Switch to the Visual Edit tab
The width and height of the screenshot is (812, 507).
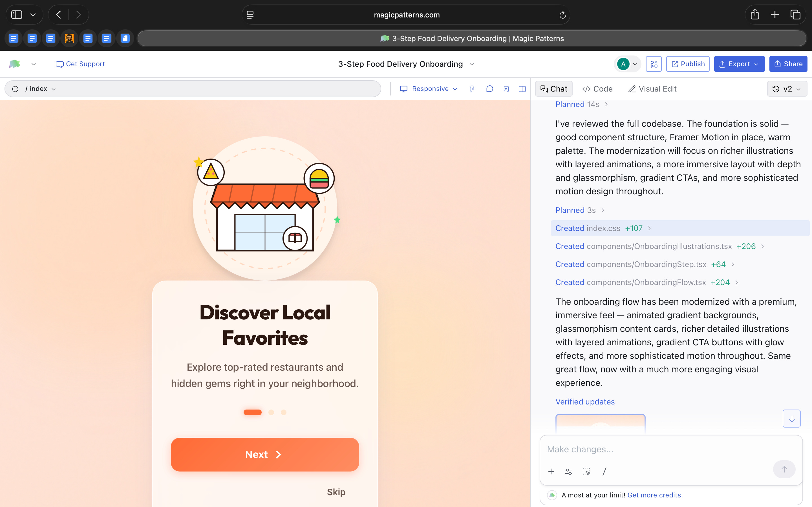[x=652, y=89]
